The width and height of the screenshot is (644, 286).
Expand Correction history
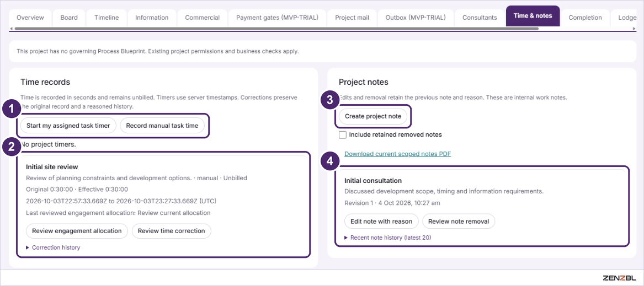click(x=53, y=247)
